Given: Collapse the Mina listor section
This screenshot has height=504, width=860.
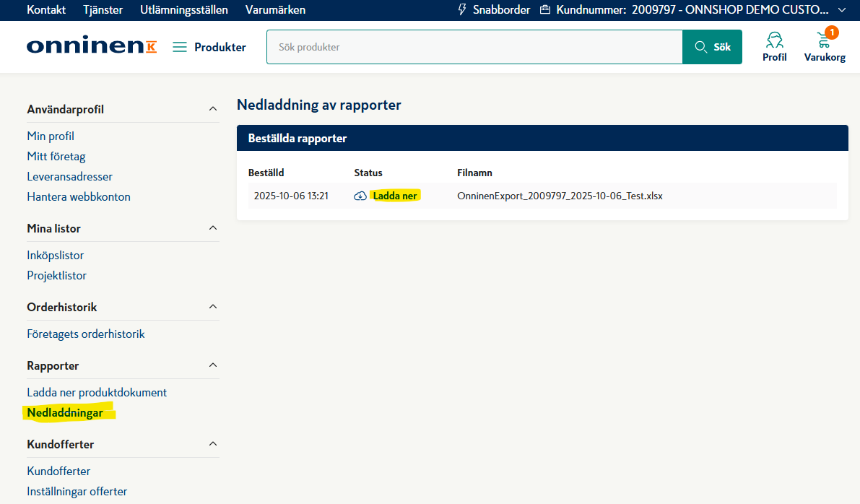Looking at the screenshot, I should [x=213, y=228].
